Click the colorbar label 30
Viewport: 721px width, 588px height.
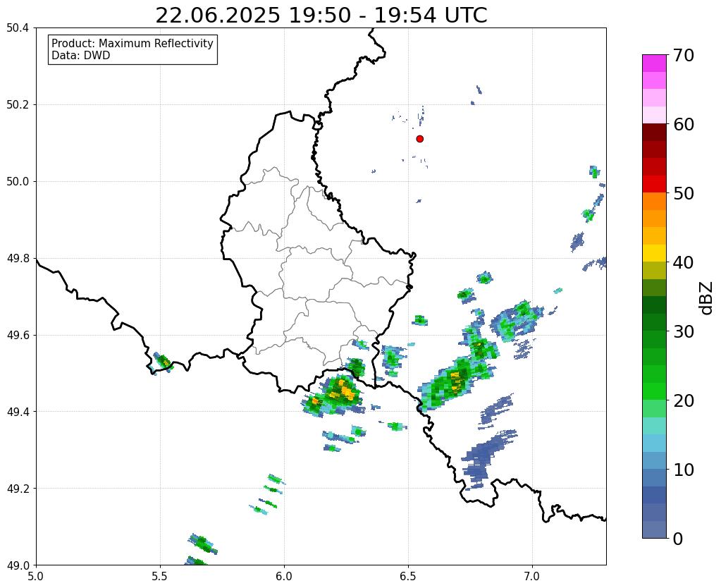684,331
